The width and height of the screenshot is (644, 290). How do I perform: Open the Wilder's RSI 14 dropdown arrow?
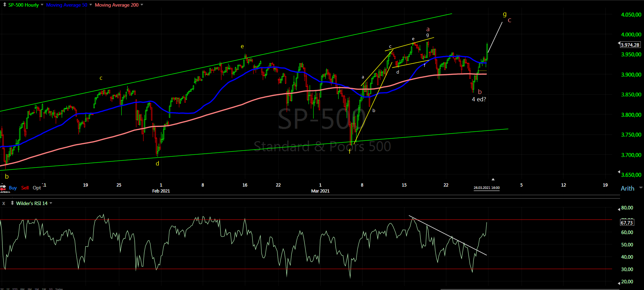[51, 203]
